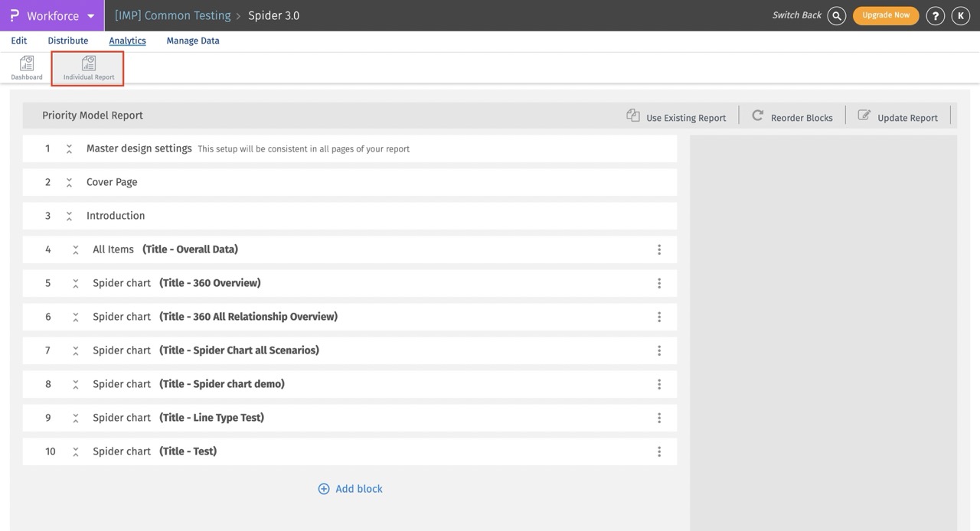Open options menu for 360 Overview block
The width and height of the screenshot is (980, 531).
(659, 283)
